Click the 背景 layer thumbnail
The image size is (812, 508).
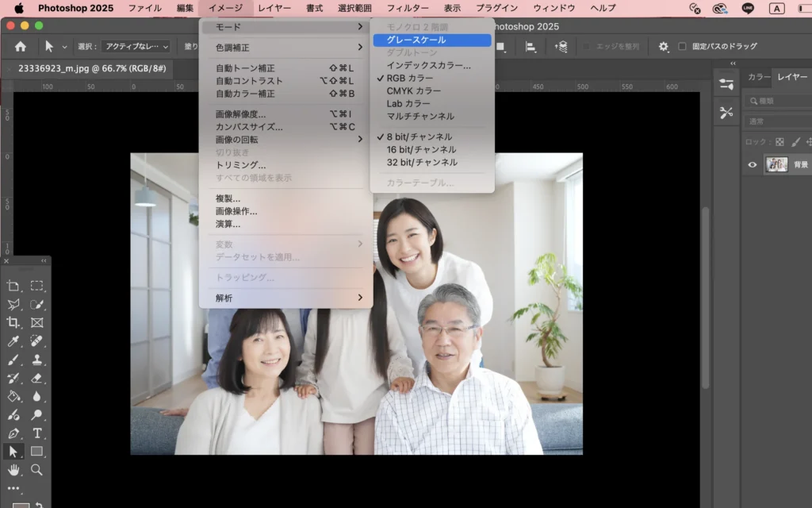776,164
